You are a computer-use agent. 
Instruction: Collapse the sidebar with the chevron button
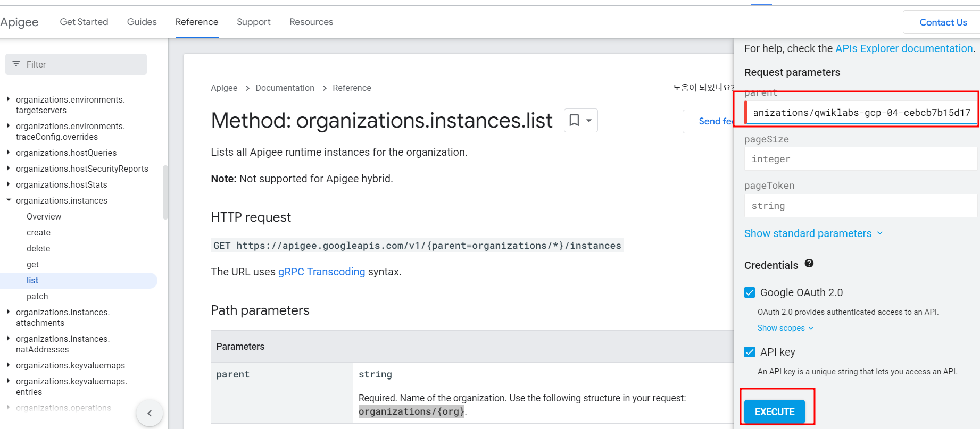(150, 413)
